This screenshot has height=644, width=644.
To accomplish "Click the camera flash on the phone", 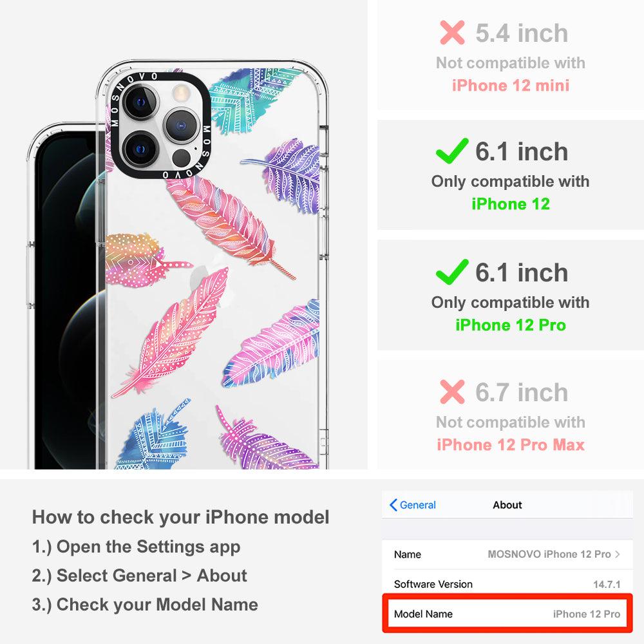I will pyautogui.click(x=180, y=93).
